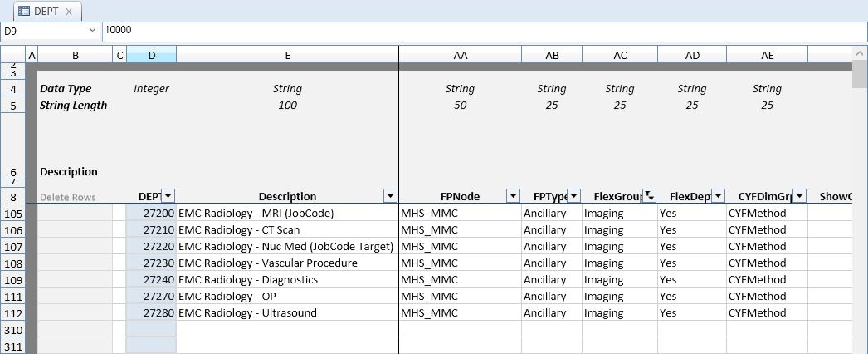The width and height of the screenshot is (868, 354).
Task: Close the DEPT tab
Action: point(69,12)
